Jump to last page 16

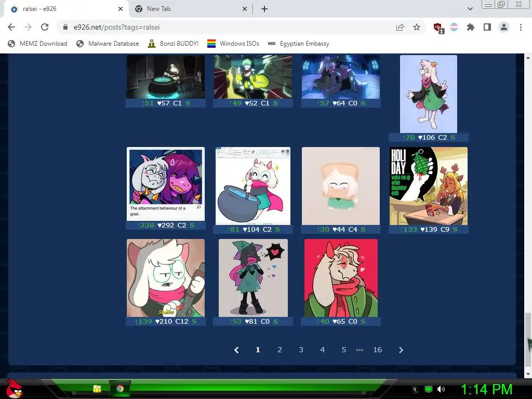click(378, 350)
